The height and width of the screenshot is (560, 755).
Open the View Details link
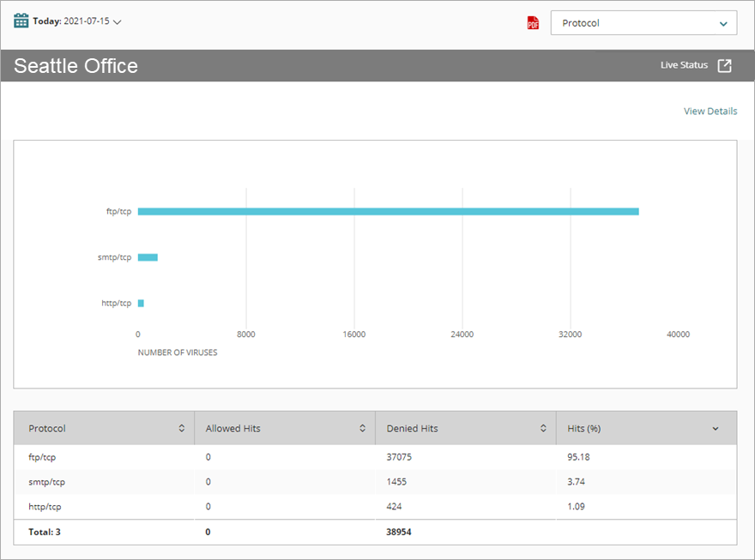pyautogui.click(x=710, y=111)
